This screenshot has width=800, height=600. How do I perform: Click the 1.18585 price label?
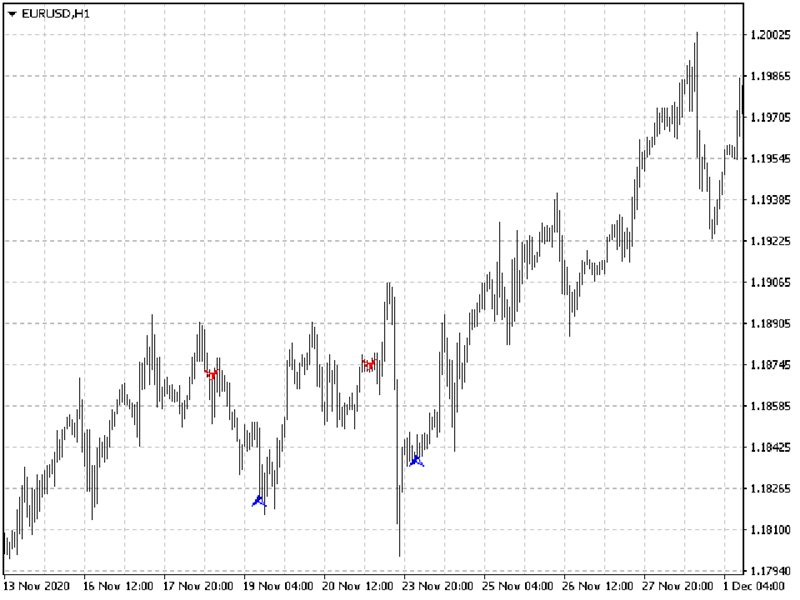click(x=770, y=406)
